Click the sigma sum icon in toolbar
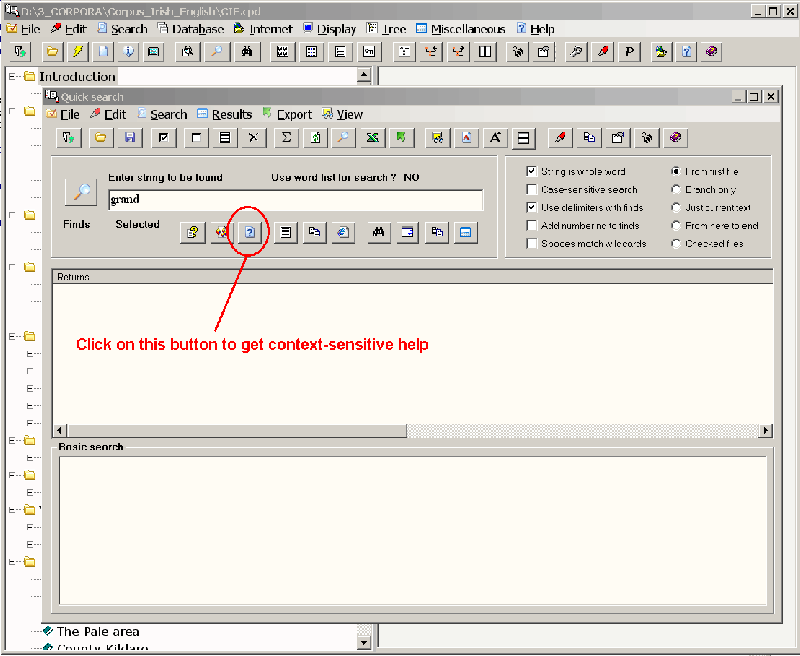The height and width of the screenshot is (656, 800). 285,138
